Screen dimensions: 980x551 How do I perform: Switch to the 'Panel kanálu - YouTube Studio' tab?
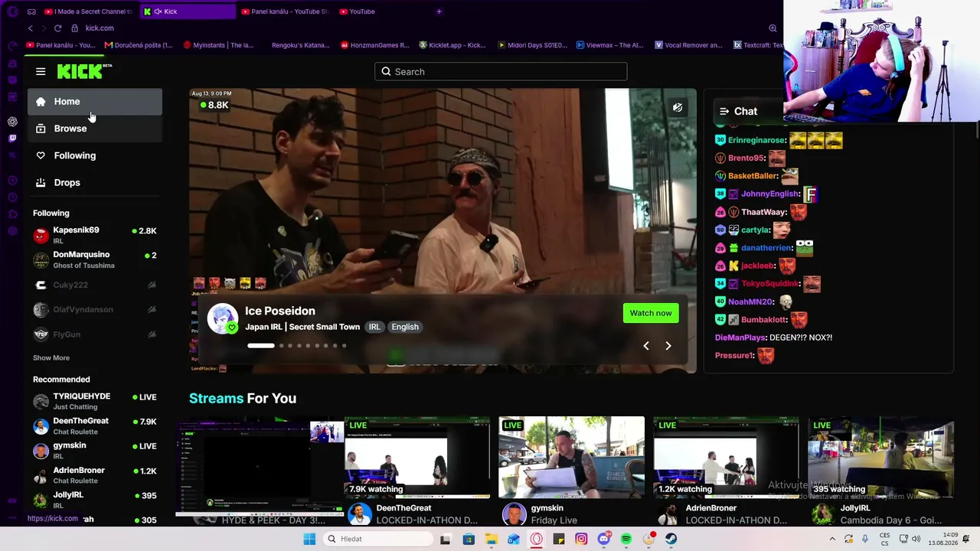click(x=285, y=11)
